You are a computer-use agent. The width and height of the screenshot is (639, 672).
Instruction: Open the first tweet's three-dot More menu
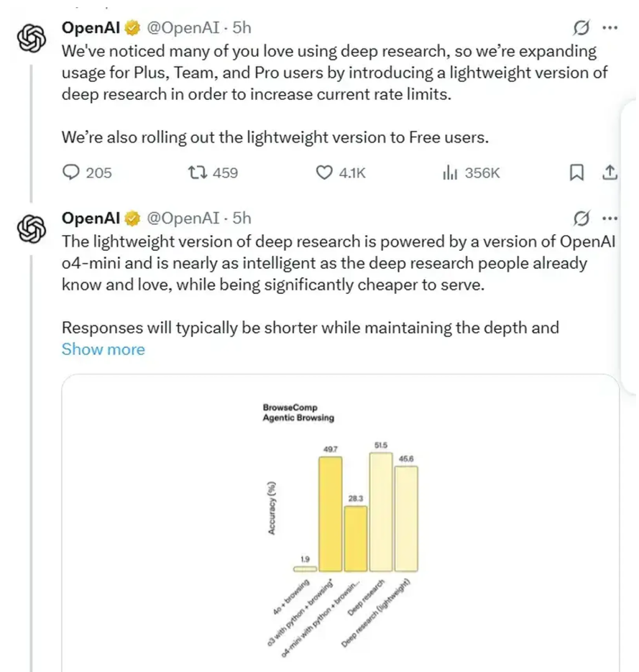610,28
